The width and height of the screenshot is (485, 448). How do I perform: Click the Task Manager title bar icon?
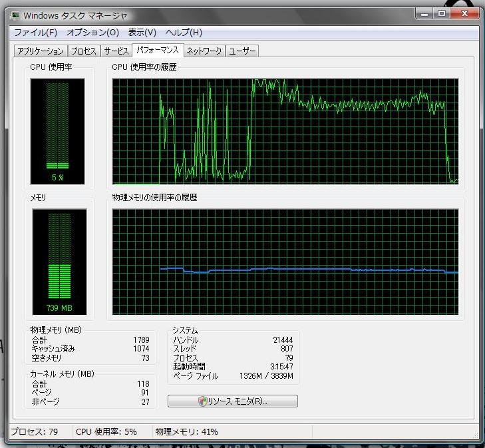pyautogui.click(x=15, y=15)
